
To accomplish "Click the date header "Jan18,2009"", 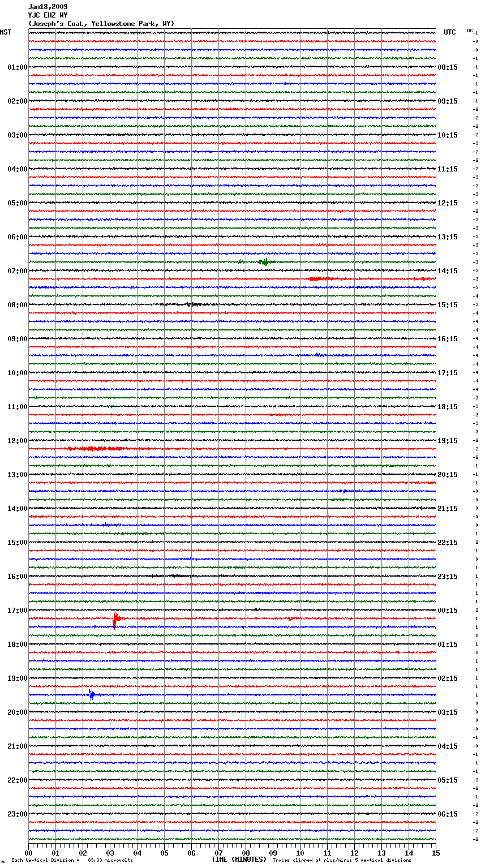I will tap(48, 7).
